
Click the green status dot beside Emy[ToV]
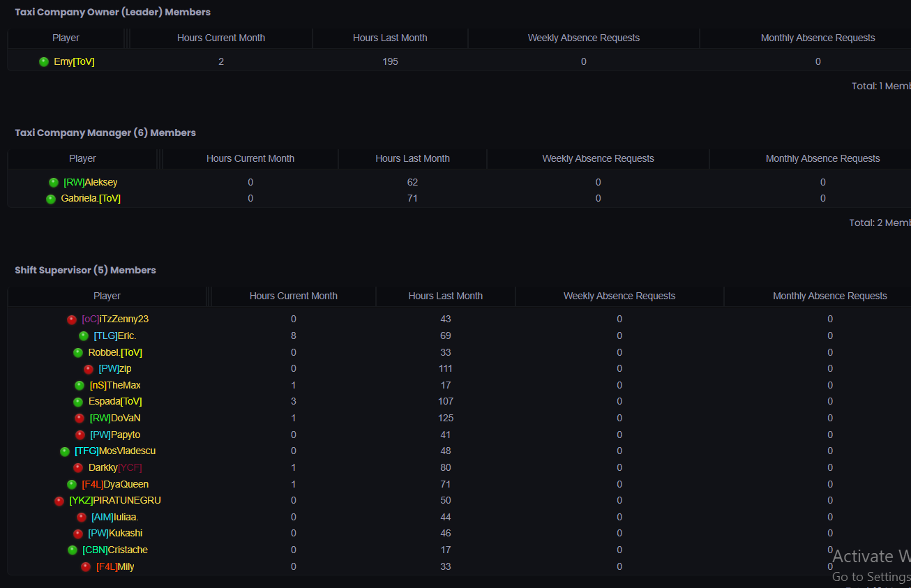click(44, 62)
